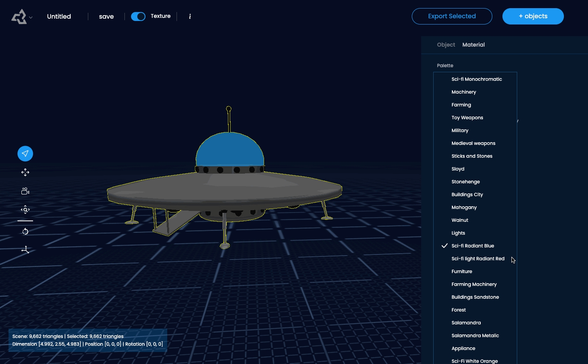Switch to the Object tab
Screen dimensions: 588x364
tap(446, 45)
